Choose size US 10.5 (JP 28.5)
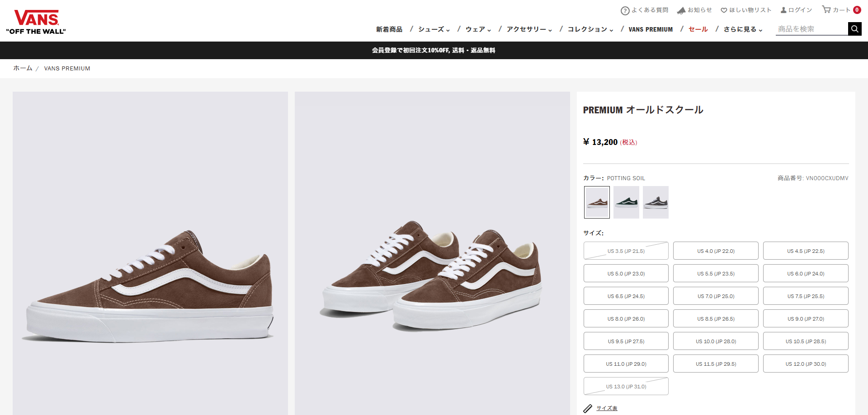The height and width of the screenshot is (415, 868). tap(806, 341)
